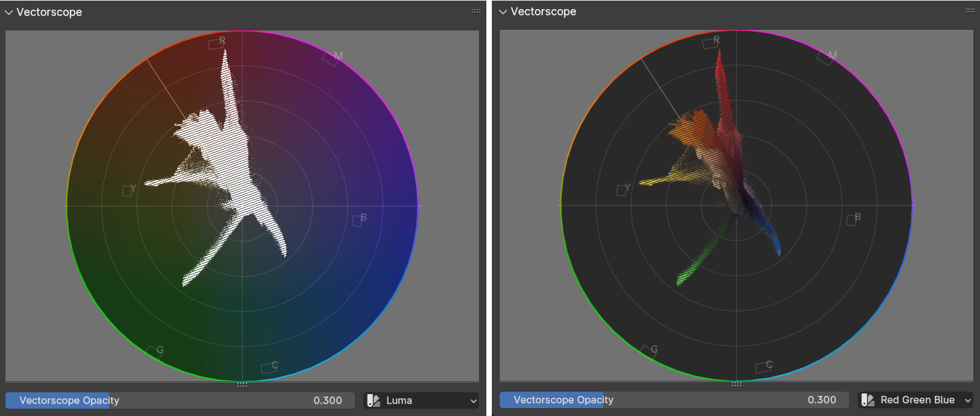This screenshot has height=416, width=980.
Task: Collapse the right Vectorscope panel chevron
Action: [x=503, y=12]
